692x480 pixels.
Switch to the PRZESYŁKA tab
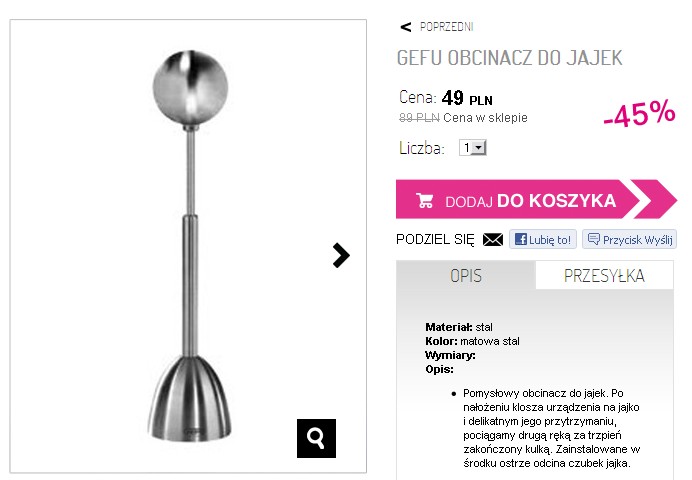click(604, 275)
